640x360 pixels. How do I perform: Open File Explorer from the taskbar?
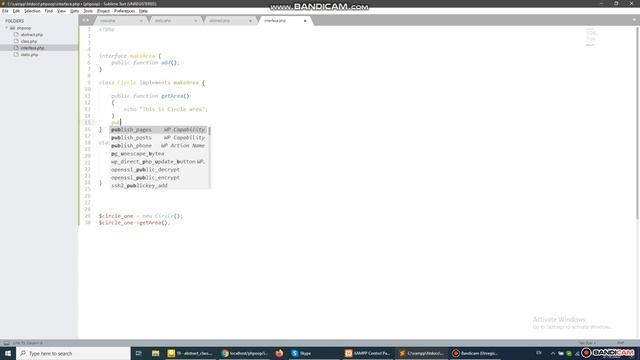[x=156, y=353]
